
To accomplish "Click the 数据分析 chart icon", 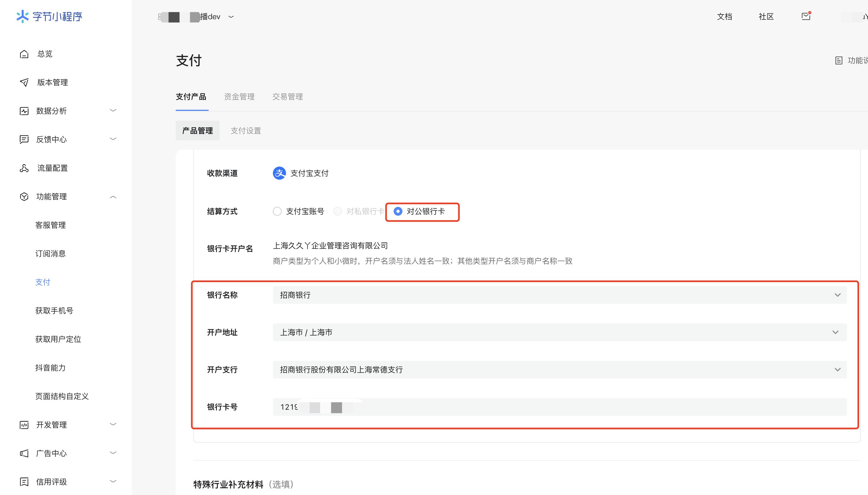I will click(x=24, y=111).
